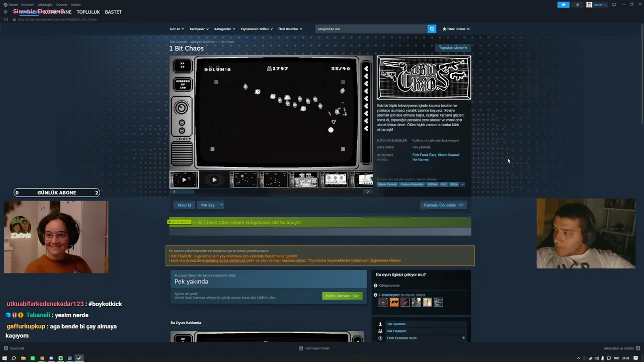Open the Aile Paylaşımı feature link
This screenshot has width=644, height=362.
pyautogui.click(x=396, y=331)
